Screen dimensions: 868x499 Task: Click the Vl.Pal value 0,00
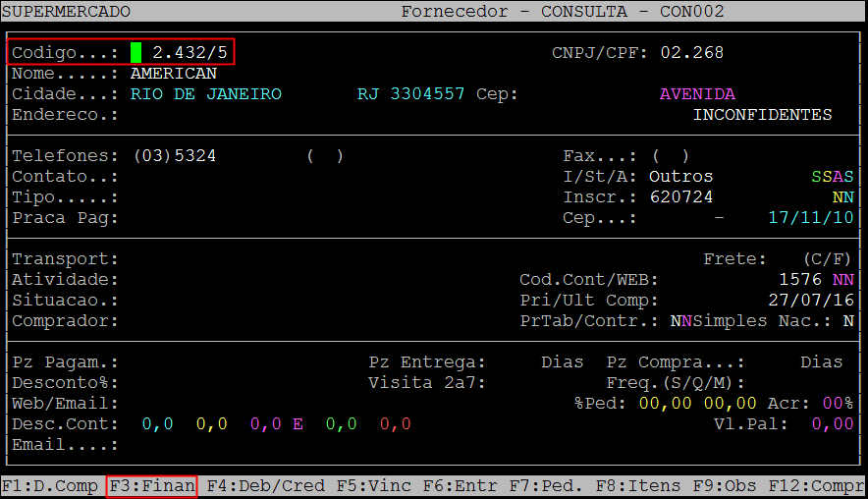(x=832, y=424)
